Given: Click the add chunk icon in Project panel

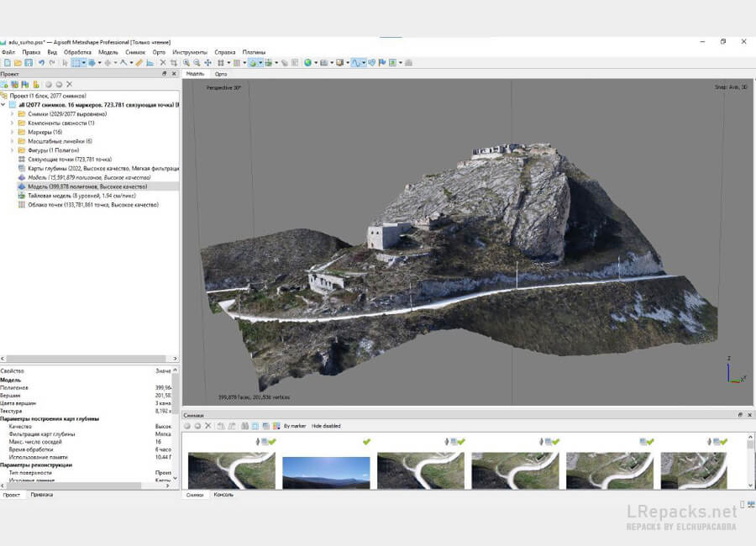Looking at the screenshot, I should pos(4,84).
